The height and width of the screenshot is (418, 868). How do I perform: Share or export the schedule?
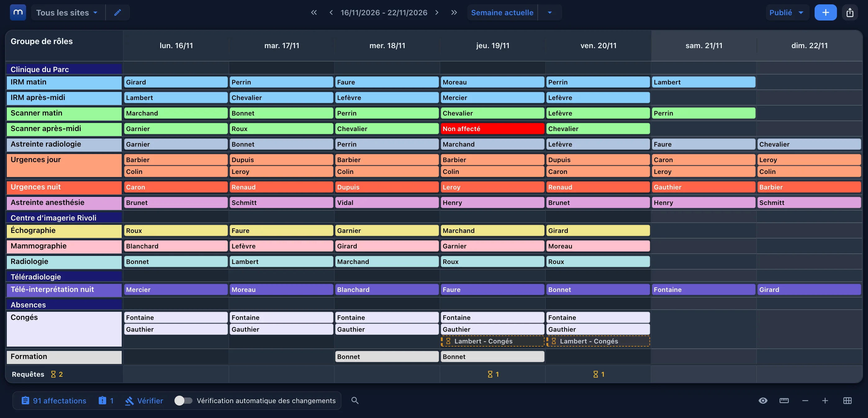(x=850, y=12)
